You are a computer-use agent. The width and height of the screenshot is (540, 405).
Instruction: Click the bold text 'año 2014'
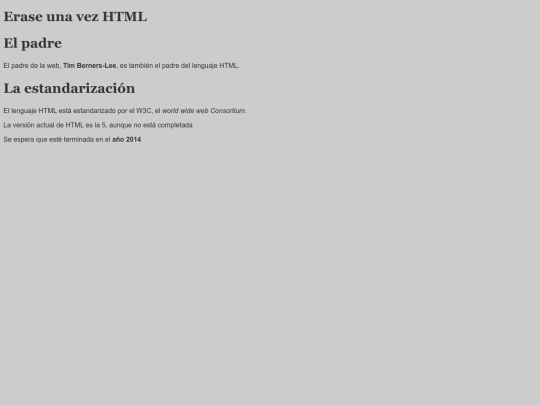[x=127, y=139]
